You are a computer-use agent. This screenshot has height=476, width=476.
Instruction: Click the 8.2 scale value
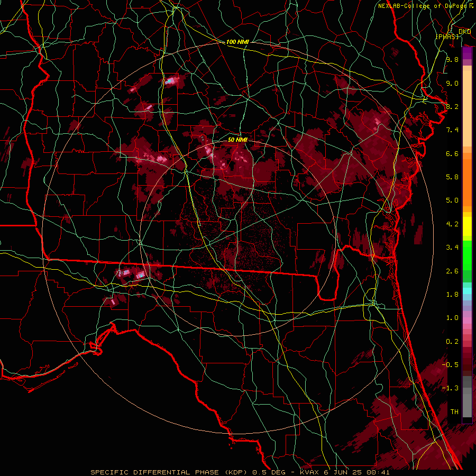pos(452,106)
